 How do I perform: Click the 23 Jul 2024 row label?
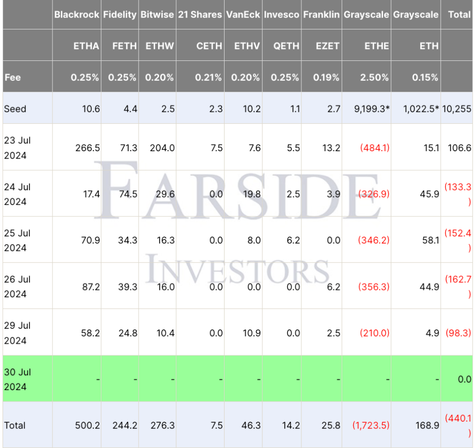pos(17,148)
